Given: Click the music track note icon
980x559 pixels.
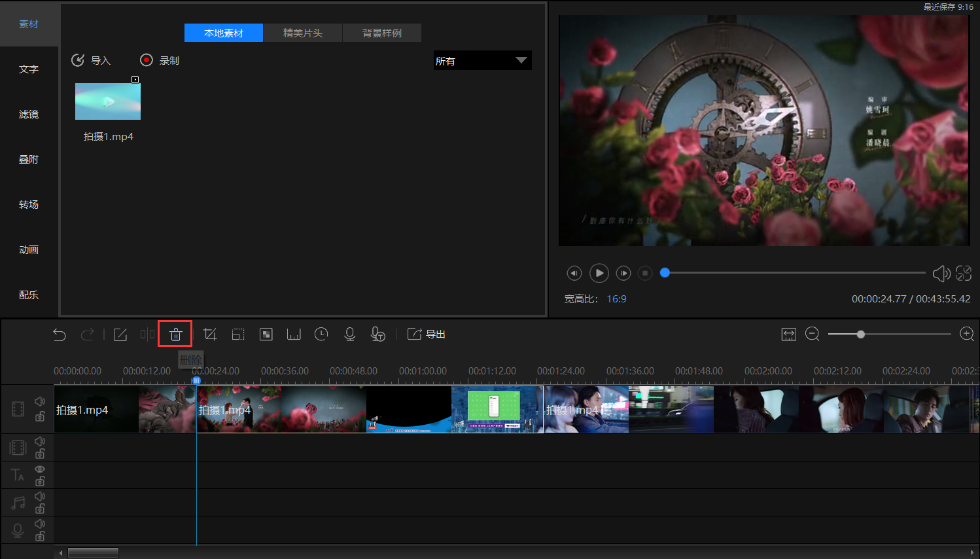Looking at the screenshot, I should pos(18,503).
